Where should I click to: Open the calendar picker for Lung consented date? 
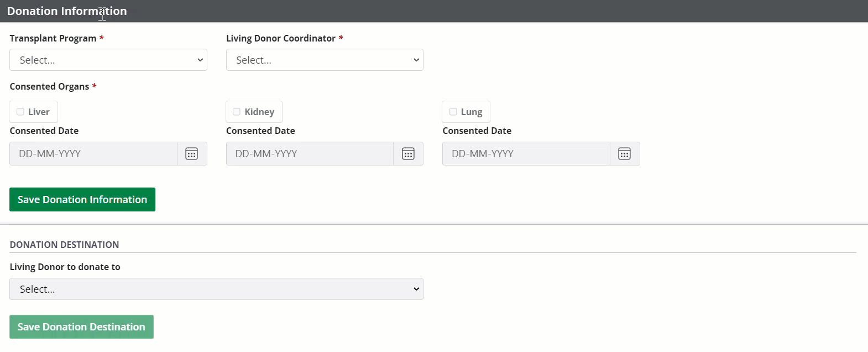[x=624, y=154]
